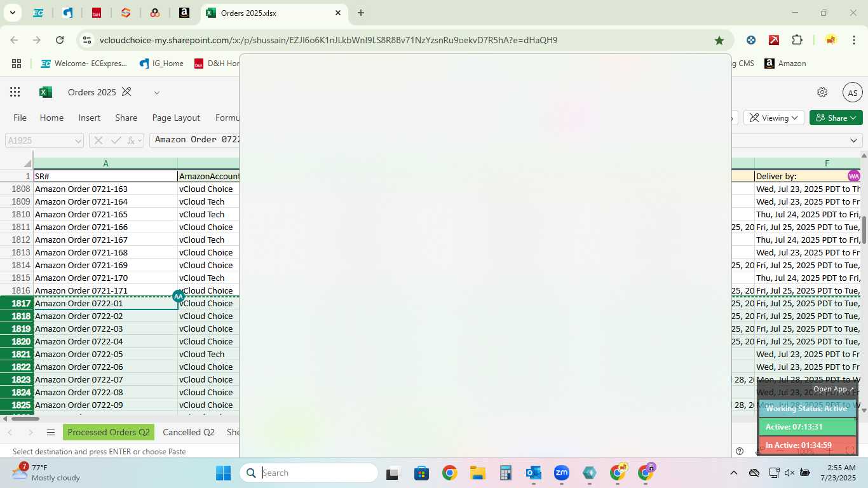Open Welcome- ECExpress bookmark
This screenshot has height=488, width=868.
pyautogui.click(x=83, y=64)
